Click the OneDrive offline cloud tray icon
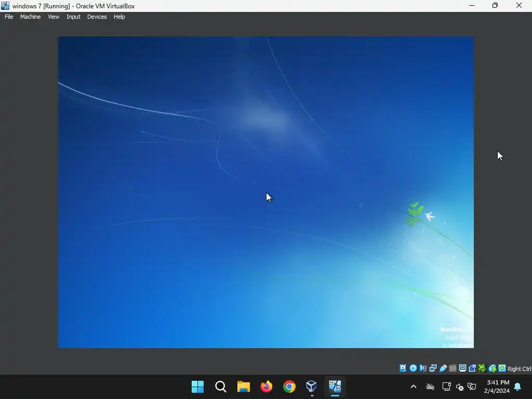This screenshot has height=399, width=532. [430, 387]
